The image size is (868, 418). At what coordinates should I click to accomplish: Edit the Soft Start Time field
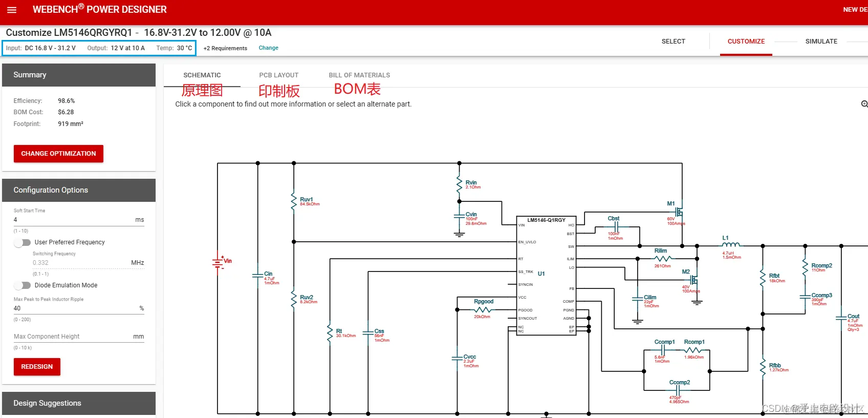point(79,220)
